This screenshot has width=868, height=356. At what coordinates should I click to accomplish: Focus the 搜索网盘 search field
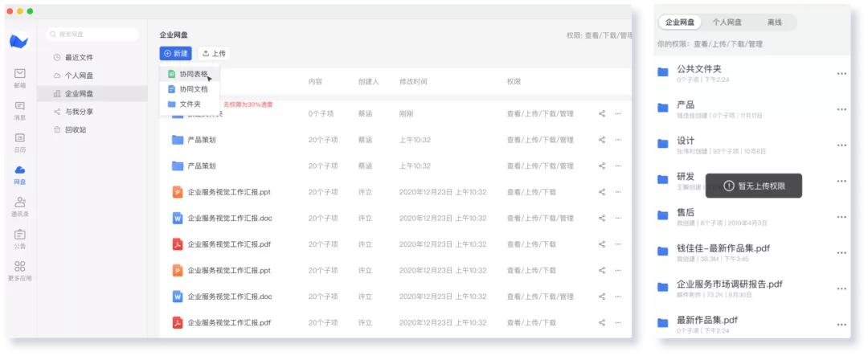[x=92, y=35]
